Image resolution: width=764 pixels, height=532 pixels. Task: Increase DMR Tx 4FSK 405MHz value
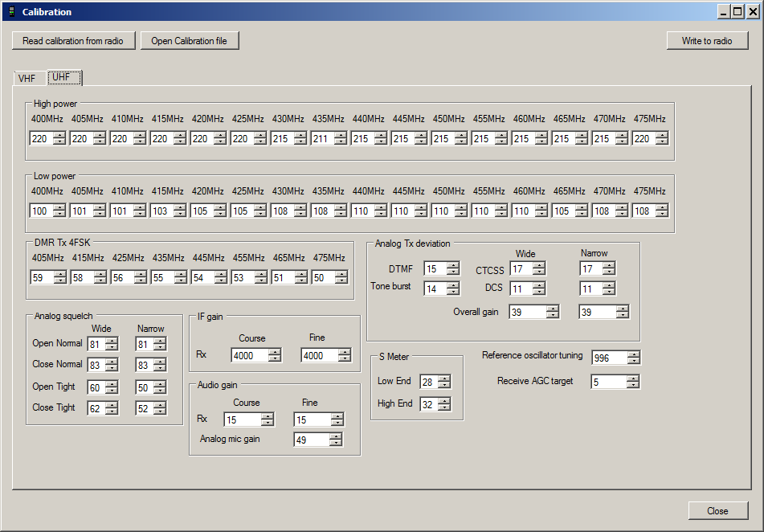click(x=59, y=274)
